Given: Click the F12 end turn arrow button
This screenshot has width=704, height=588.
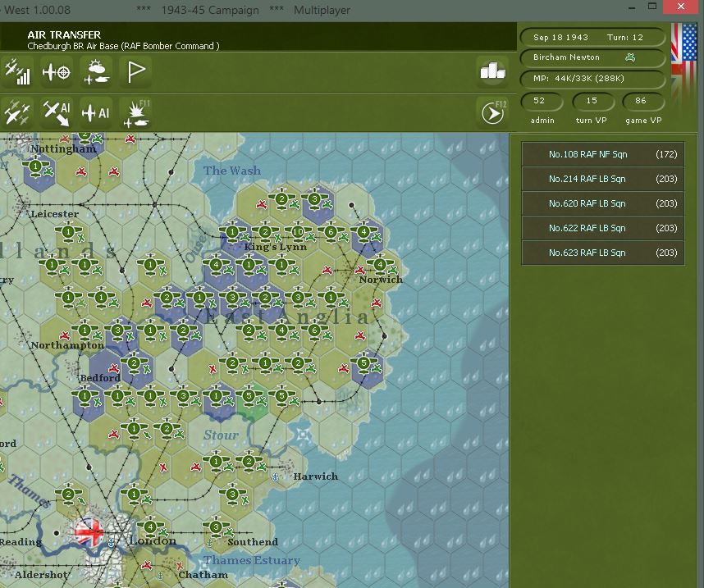Looking at the screenshot, I should pos(492,113).
